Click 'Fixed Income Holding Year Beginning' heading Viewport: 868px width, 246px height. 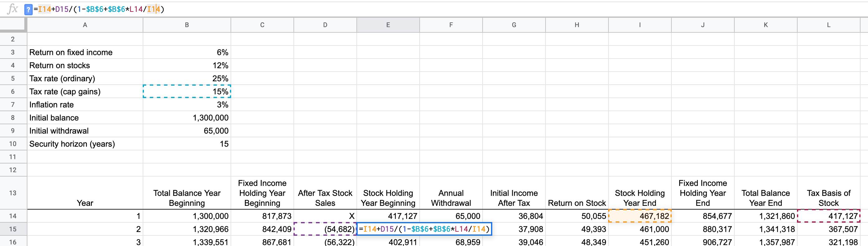tap(262, 193)
